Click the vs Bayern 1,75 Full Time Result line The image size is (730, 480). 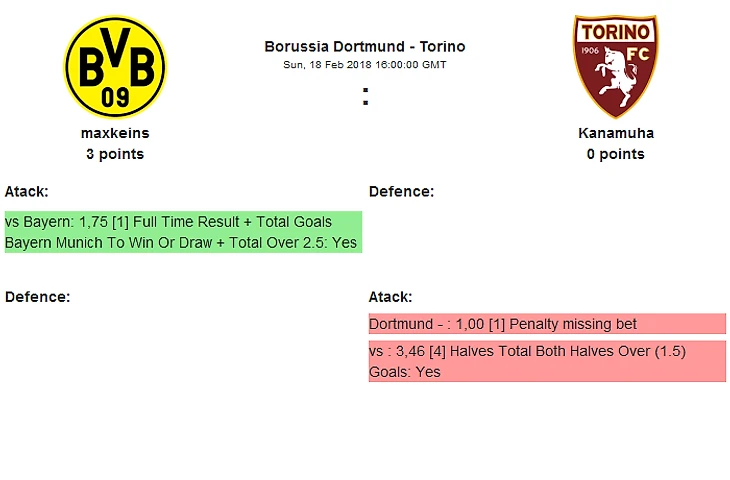168,222
